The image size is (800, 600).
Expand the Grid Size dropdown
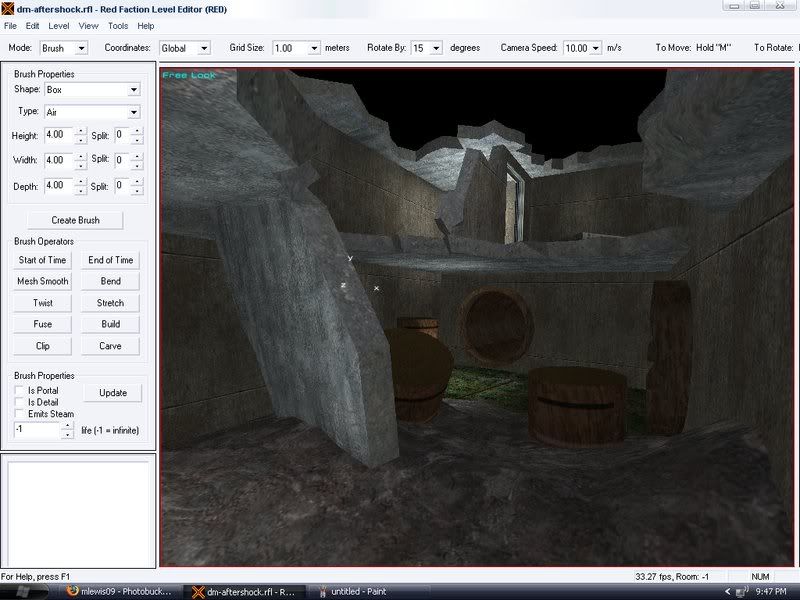[x=314, y=48]
